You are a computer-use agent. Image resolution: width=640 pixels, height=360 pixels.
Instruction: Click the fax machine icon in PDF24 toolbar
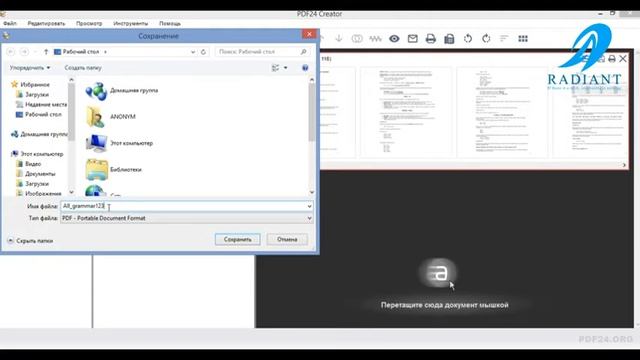(x=449, y=39)
